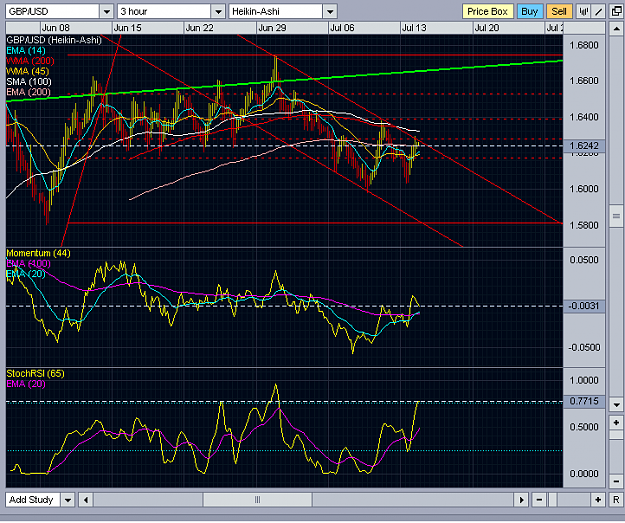Open the GBP/USD symbol dropdown
Screen dimensions: 625x523
point(107,12)
